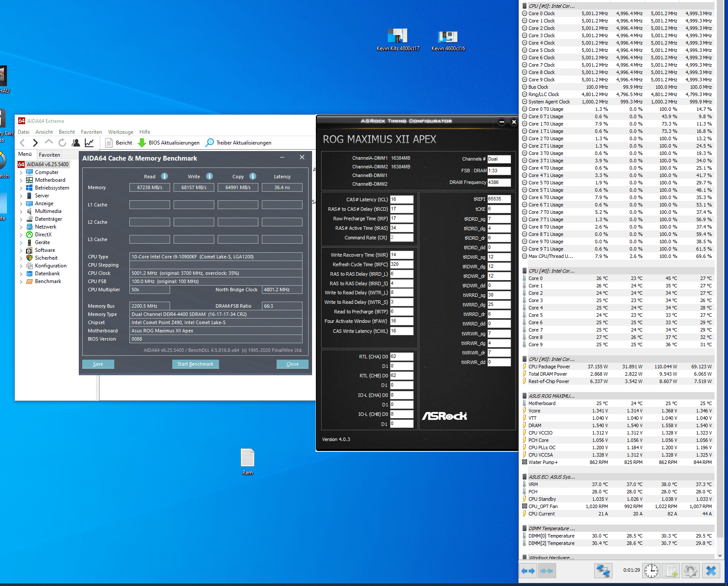Image resolution: width=728 pixels, height=586 pixels.
Task: Open Kevin Kits 4800cl17 desktop icon
Action: point(398,40)
